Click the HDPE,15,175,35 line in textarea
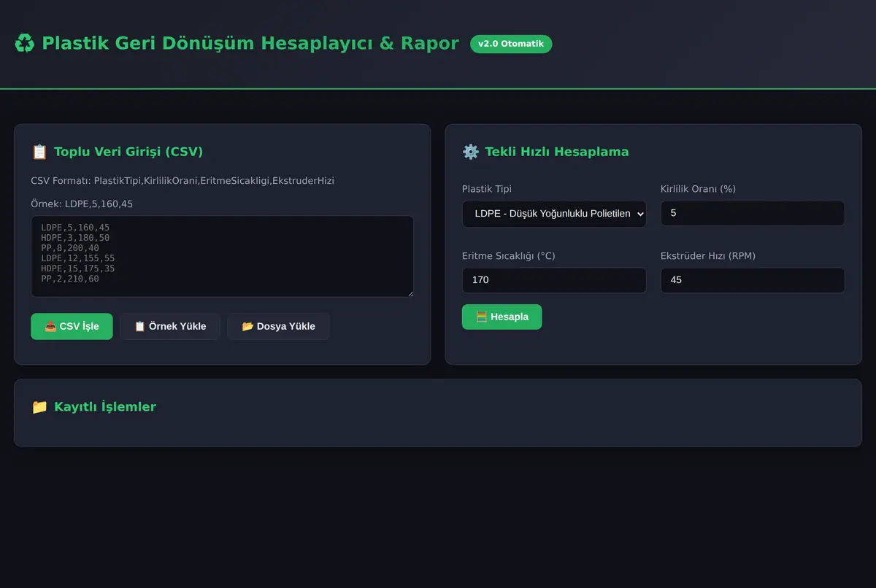The image size is (876, 588). (x=78, y=268)
